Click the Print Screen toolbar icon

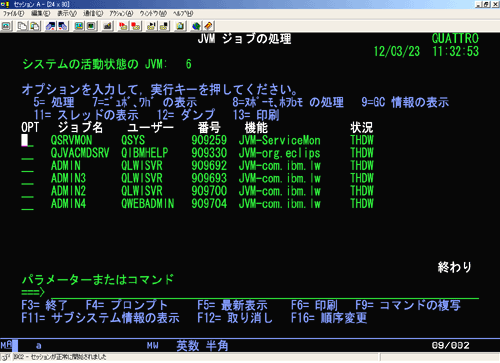pos(7,26)
